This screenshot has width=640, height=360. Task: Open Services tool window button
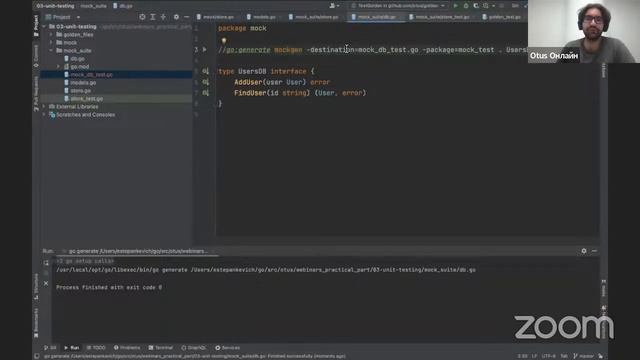pyautogui.click(x=228, y=348)
